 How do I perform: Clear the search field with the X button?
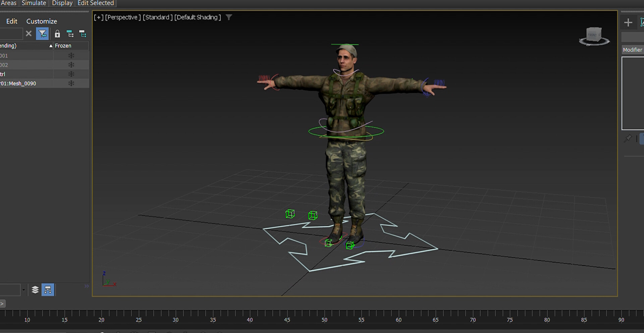coord(29,34)
